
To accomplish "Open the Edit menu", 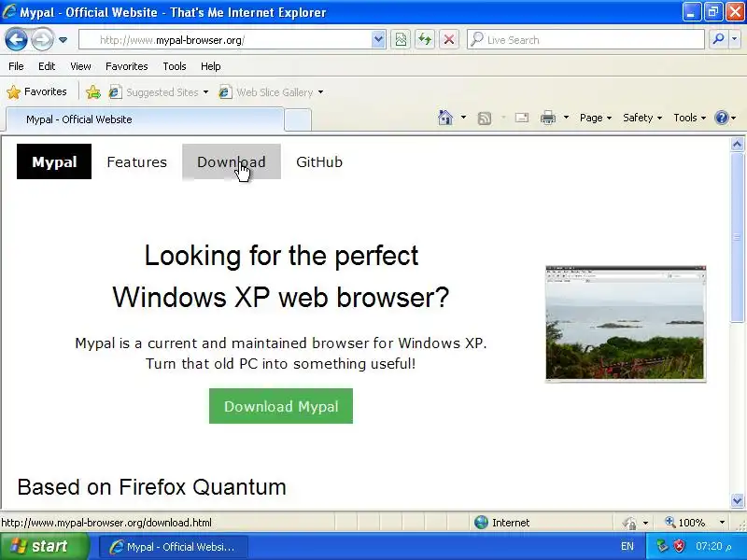I will click(47, 66).
